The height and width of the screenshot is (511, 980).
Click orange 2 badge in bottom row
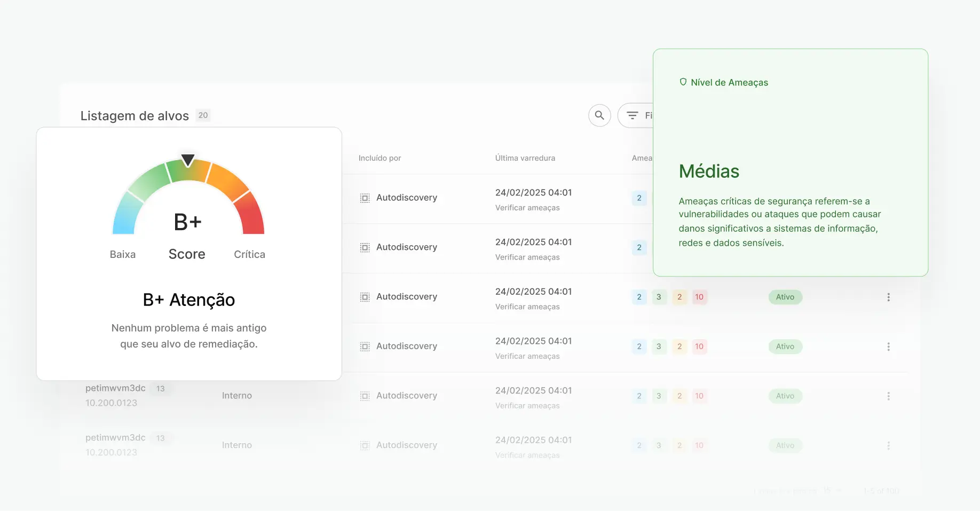click(679, 445)
